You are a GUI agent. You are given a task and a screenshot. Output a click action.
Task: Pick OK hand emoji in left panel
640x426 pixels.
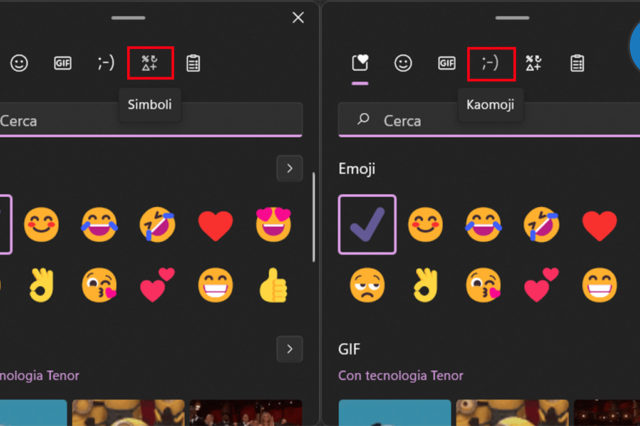[x=41, y=285]
